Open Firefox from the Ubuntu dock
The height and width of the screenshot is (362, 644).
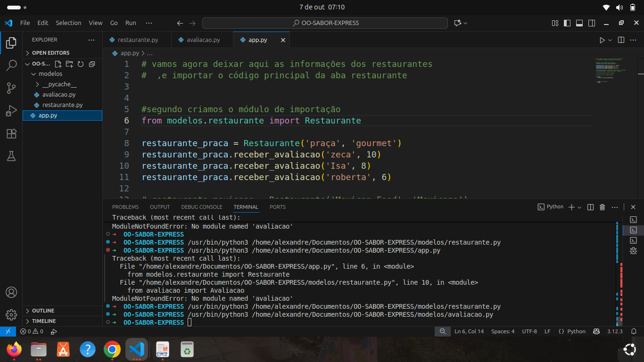click(14, 349)
